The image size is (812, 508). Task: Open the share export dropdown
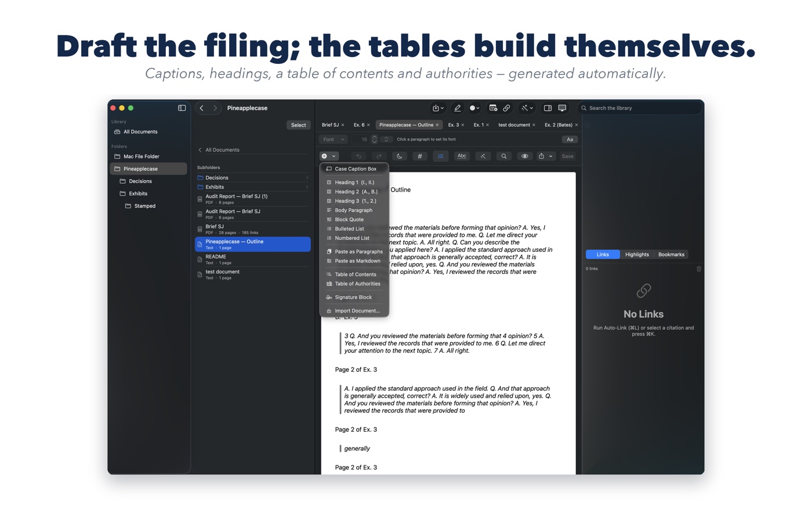[x=545, y=156]
